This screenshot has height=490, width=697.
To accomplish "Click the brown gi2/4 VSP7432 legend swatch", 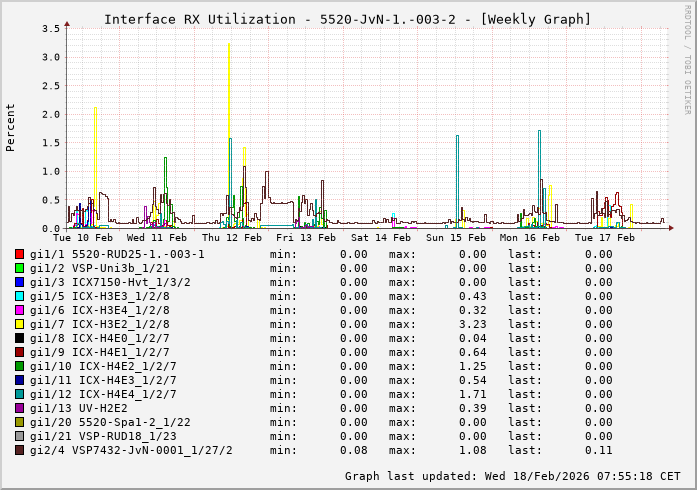I will point(20,450).
